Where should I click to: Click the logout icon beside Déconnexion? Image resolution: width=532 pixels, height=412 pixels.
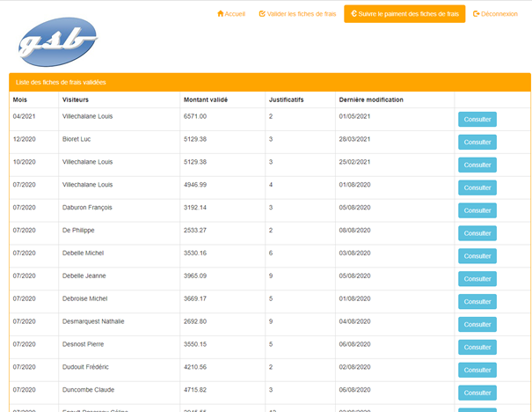coord(477,14)
